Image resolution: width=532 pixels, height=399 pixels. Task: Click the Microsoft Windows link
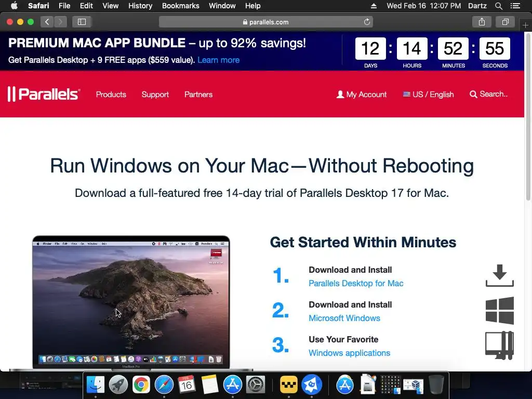click(x=344, y=318)
